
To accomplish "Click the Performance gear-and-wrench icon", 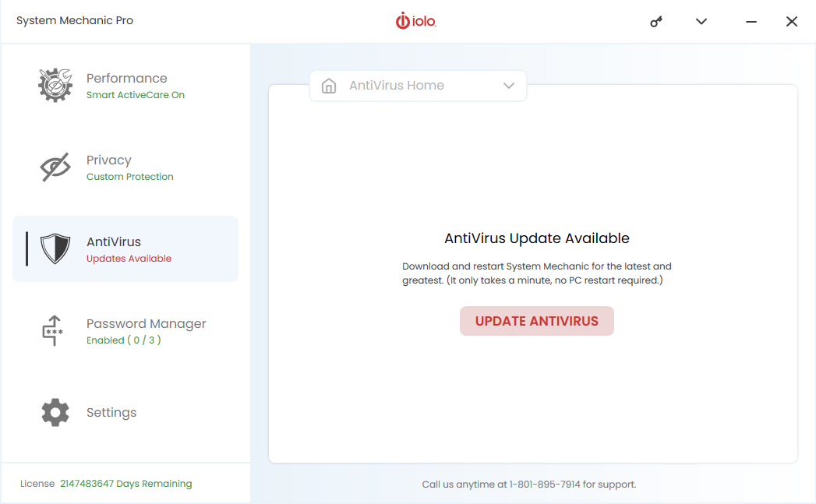I will (x=55, y=86).
